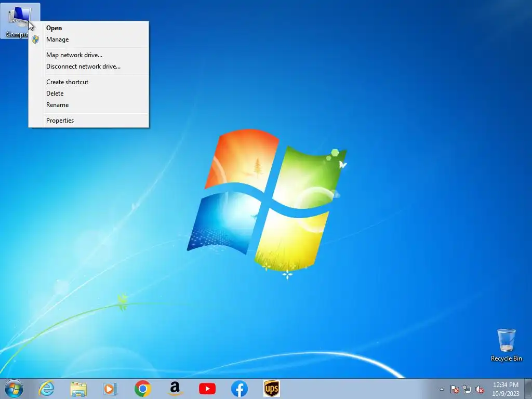Show hidden system tray icons arrow
This screenshot has height=399, width=532.
(442, 389)
